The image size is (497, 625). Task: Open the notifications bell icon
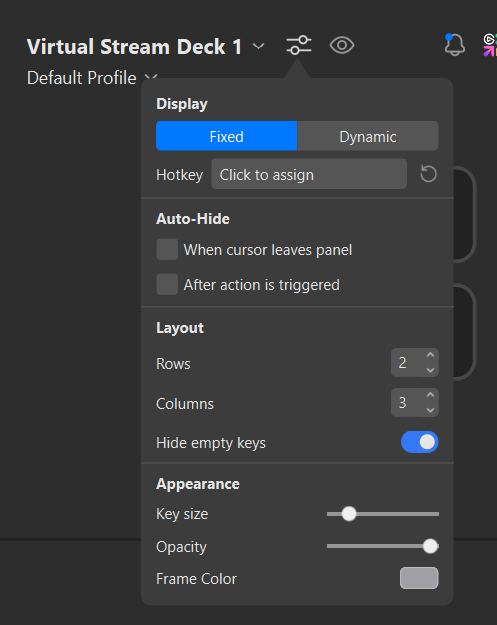454,45
